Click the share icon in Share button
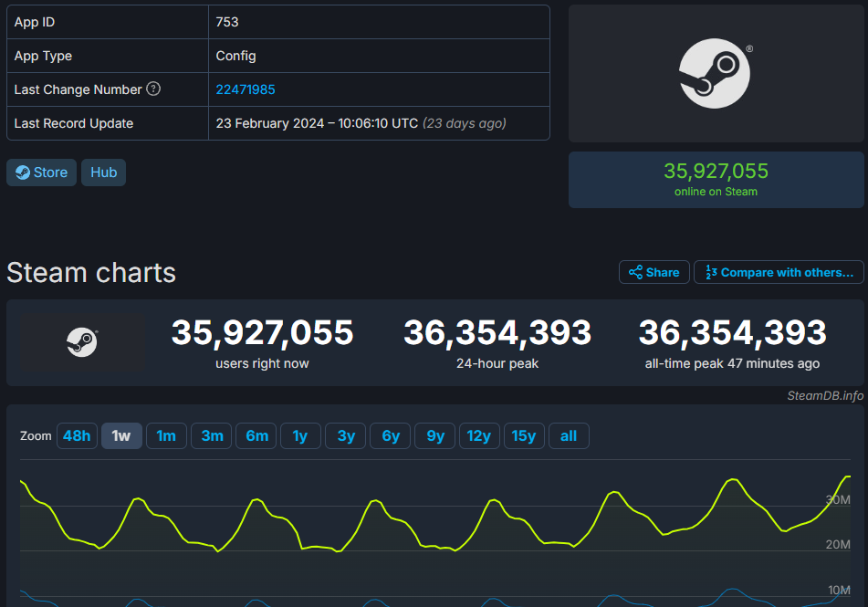Screen dimensions: 868x607 point(635,272)
